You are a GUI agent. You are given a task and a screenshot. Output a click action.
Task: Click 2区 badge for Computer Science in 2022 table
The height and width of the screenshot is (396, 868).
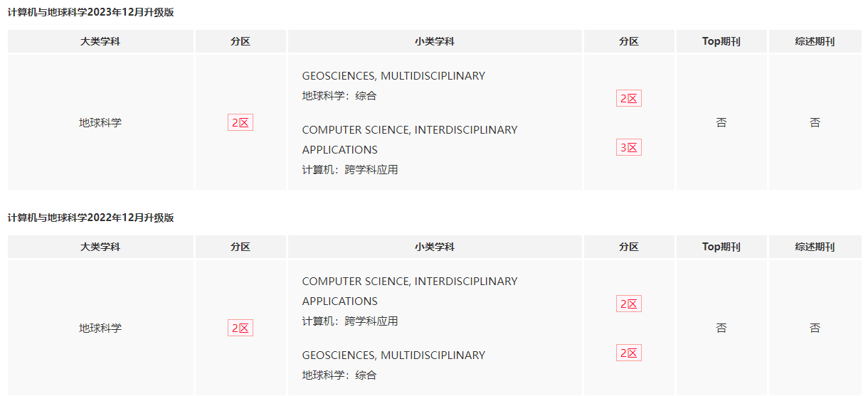[629, 304]
